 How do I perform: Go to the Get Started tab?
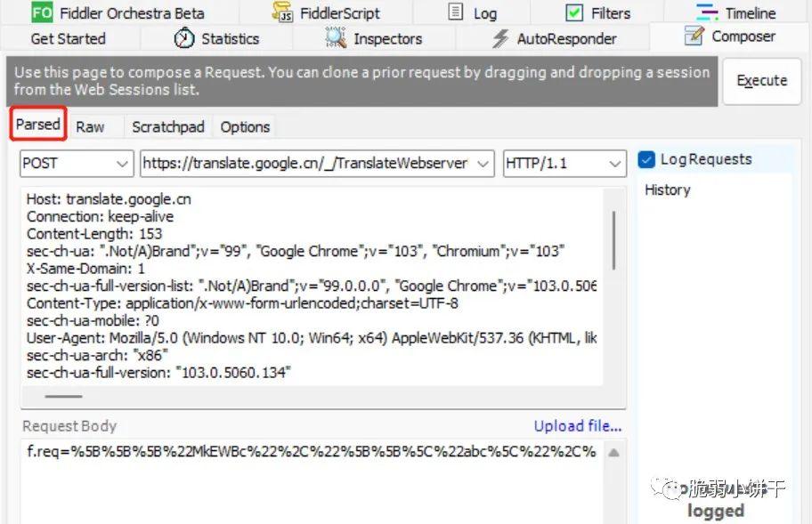(69, 38)
